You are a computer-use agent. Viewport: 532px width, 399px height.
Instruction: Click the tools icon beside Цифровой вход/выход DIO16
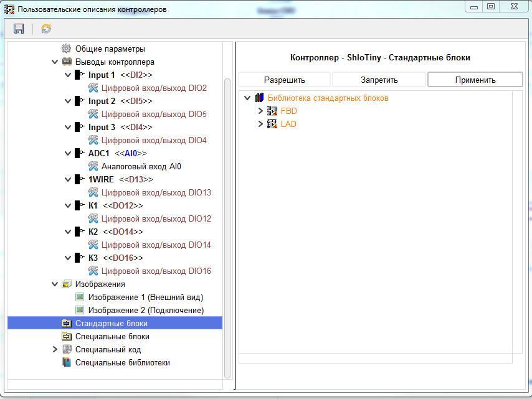click(x=93, y=271)
